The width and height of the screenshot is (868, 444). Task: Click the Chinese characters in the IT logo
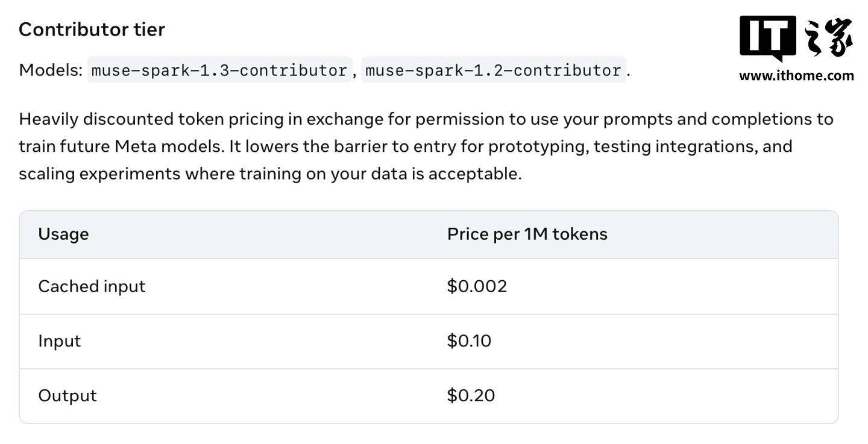pos(829,37)
